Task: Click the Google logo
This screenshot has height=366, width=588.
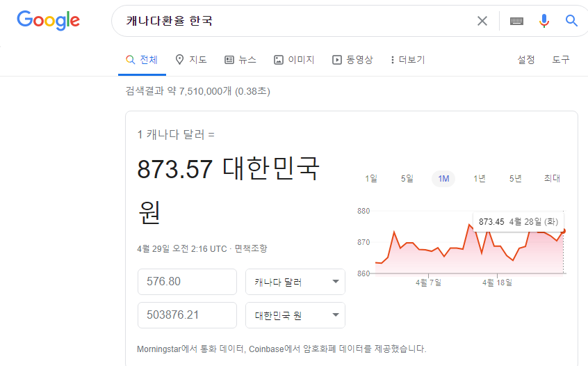Action: coord(48,20)
